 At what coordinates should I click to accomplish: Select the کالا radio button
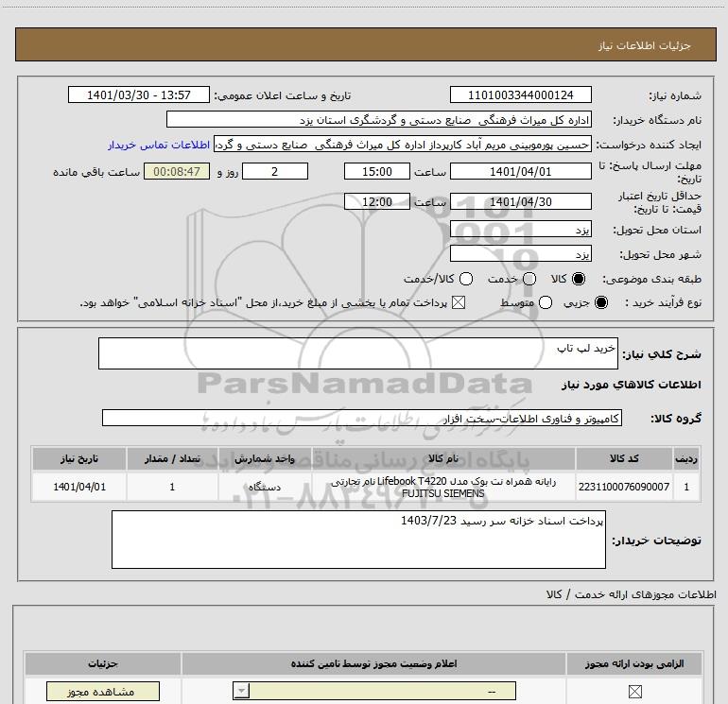579,279
